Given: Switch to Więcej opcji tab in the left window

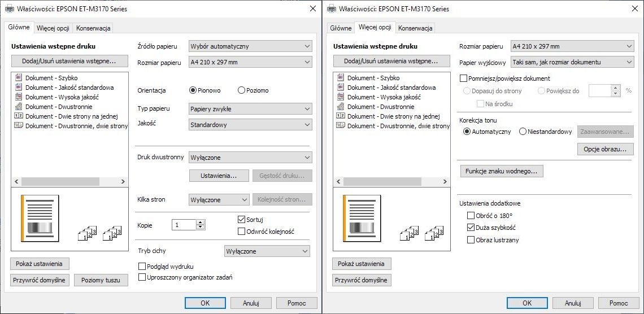Looking at the screenshot, I should pyautogui.click(x=54, y=28).
